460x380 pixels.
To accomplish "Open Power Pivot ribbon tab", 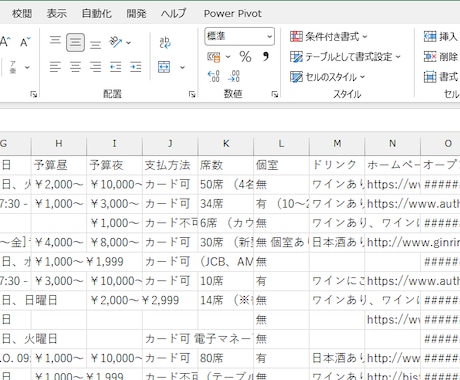I will click(x=233, y=14).
